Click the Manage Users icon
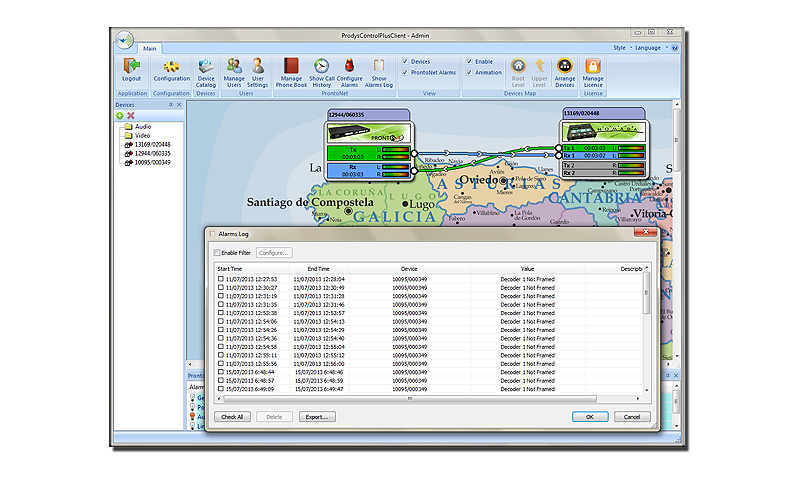 click(234, 68)
